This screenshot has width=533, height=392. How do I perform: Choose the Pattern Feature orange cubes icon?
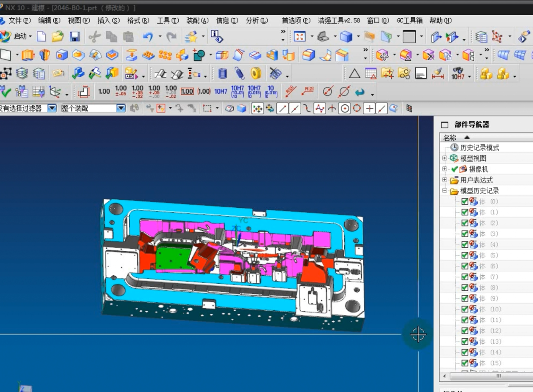(x=165, y=55)
